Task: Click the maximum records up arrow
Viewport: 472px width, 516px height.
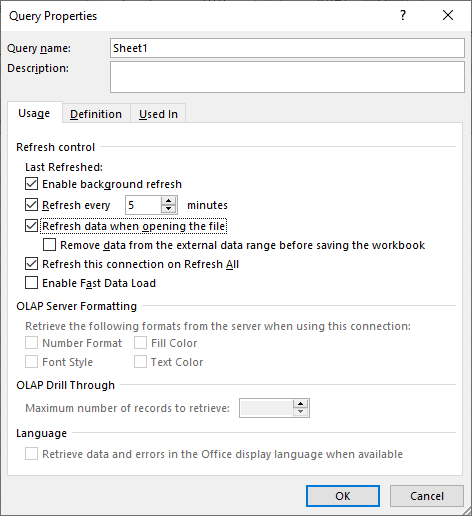Action: [300, 404]
